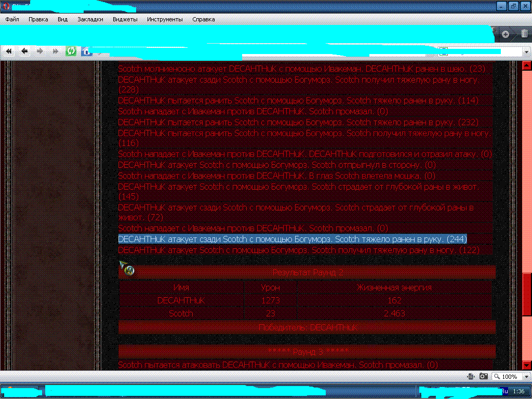Reload the page with green refresh icon
The image size is (532, 399).
coord(71,51)
